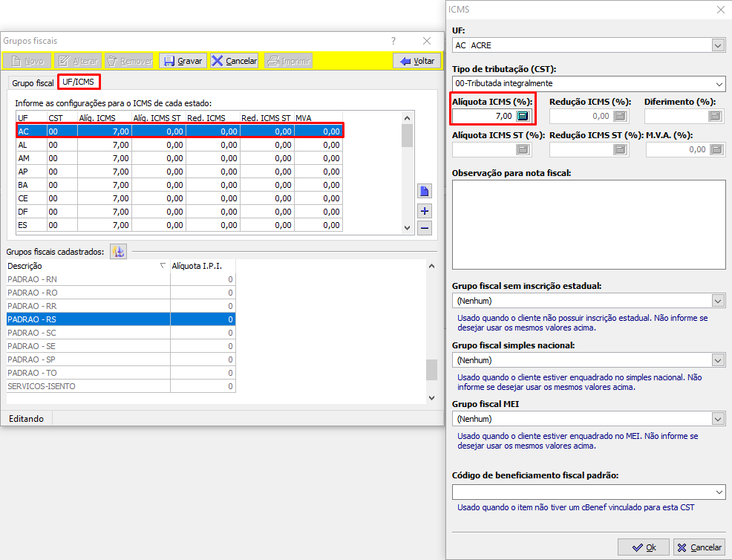Open the calculator in the M.V.A. field
The image size is (732, 560).
coord(716,149)
